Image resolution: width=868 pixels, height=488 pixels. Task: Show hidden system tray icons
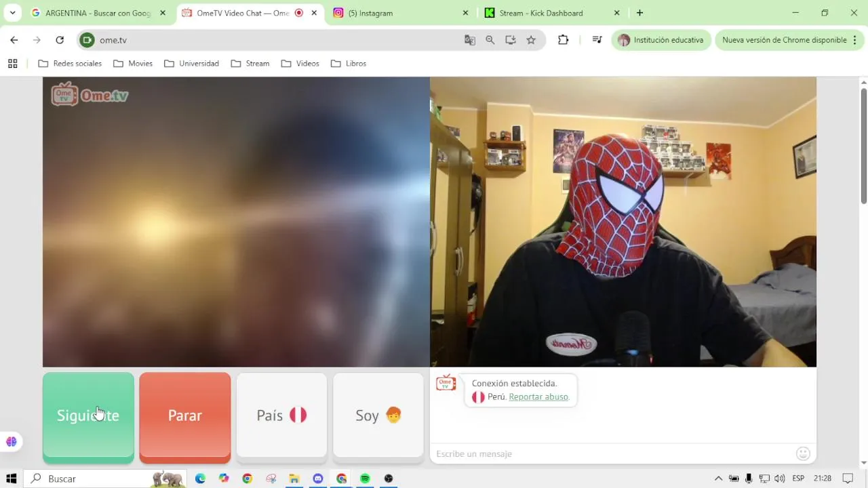(x=719, y=479)
